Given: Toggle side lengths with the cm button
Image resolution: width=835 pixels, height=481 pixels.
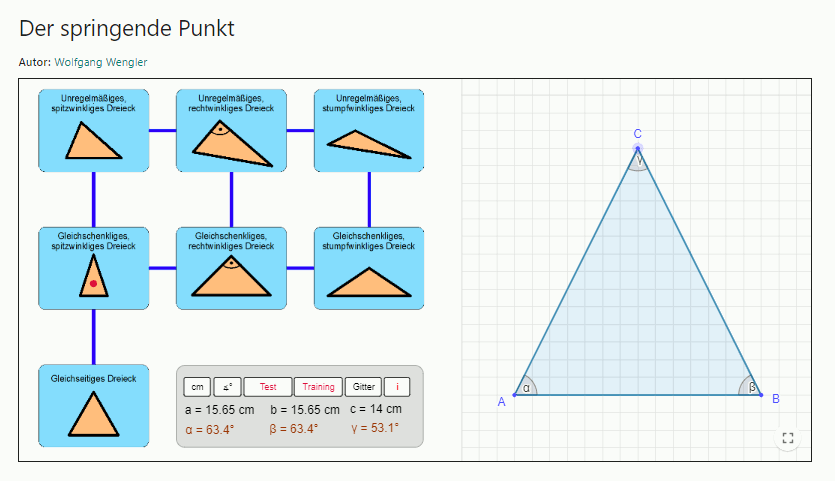Looking at the screenshot, I should (197, 387).
